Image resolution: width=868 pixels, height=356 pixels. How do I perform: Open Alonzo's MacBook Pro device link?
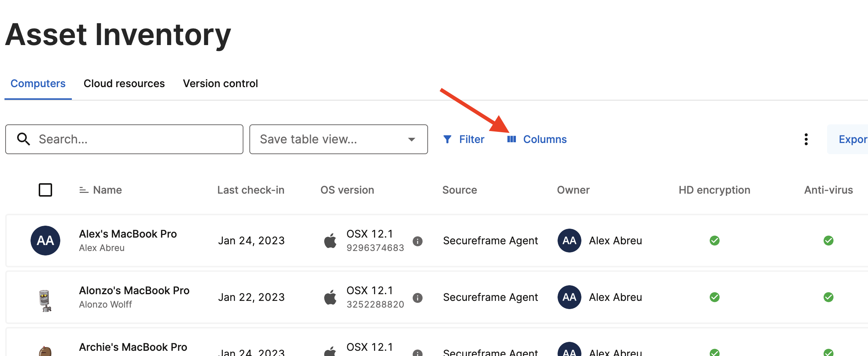(134, 290)
